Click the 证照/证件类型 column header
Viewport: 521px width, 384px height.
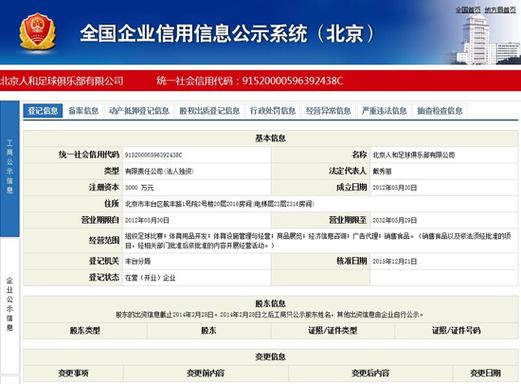333,331
